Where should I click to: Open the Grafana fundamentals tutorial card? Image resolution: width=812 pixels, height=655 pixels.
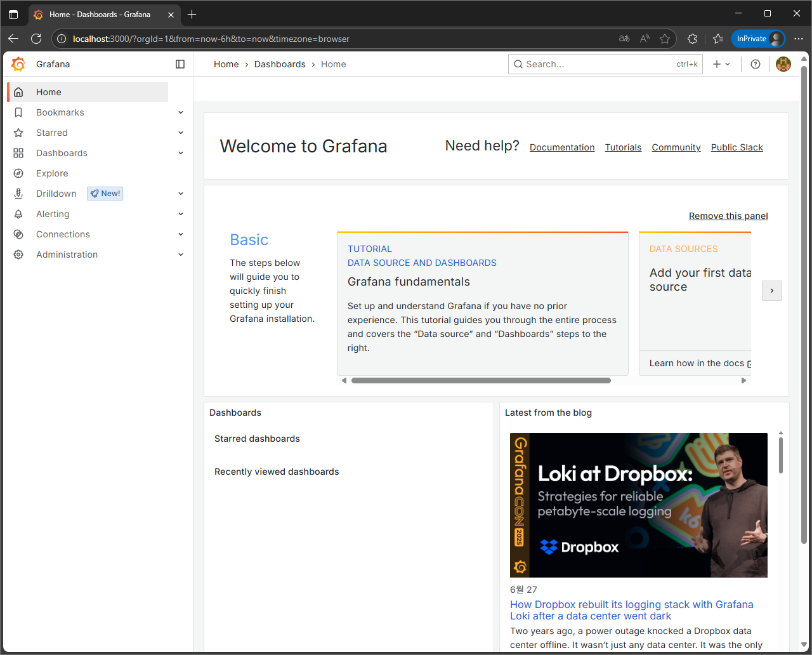(483, 303)
